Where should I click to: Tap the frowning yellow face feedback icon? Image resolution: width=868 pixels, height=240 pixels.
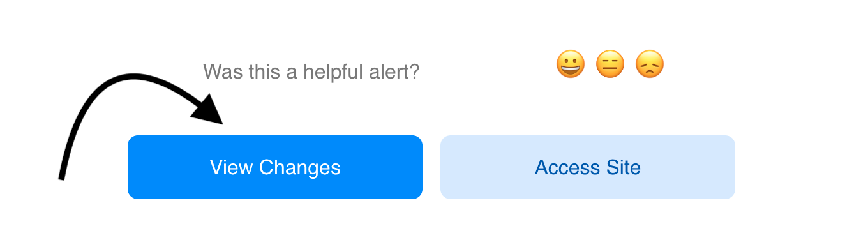point(649,64)
